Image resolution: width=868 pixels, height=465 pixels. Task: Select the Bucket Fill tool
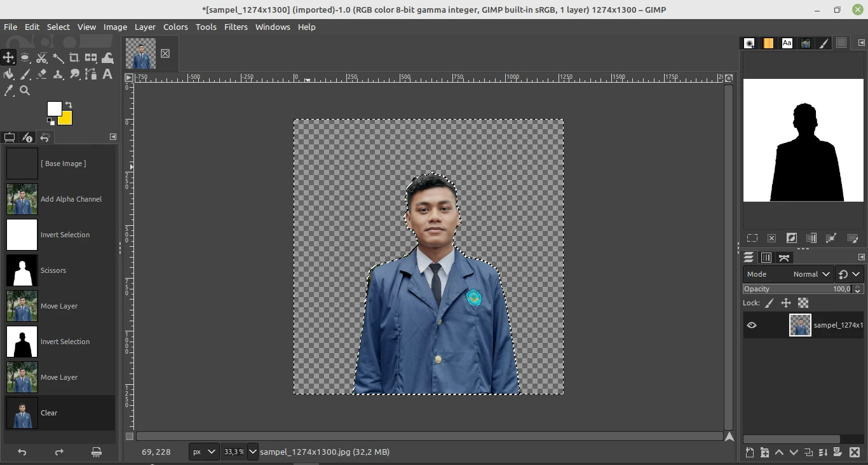pyautogui.click(x=8, y=74)
